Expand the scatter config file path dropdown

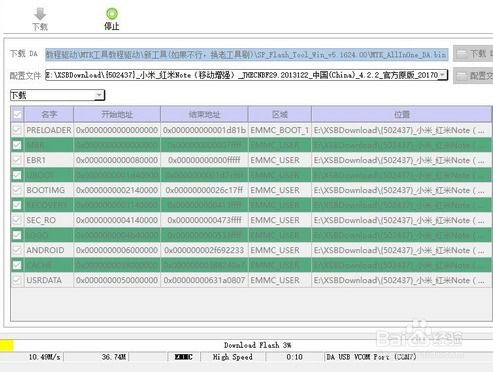(442, 75)
